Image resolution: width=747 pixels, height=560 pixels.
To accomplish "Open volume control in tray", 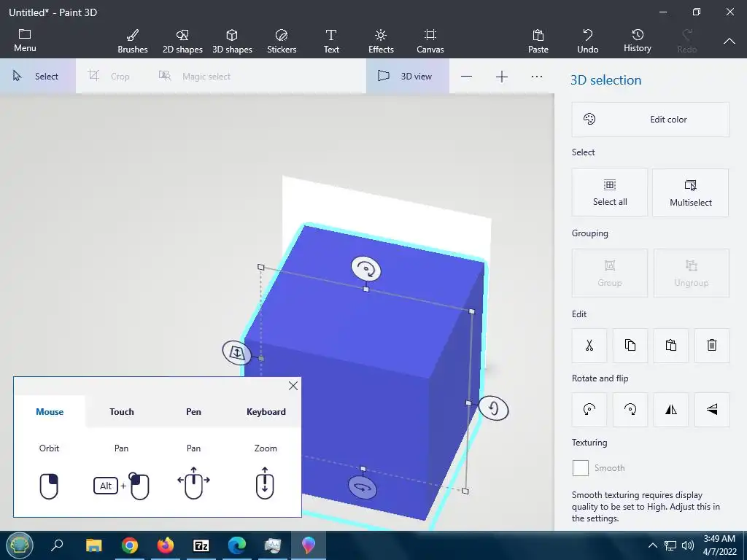I will click(687, 545).
